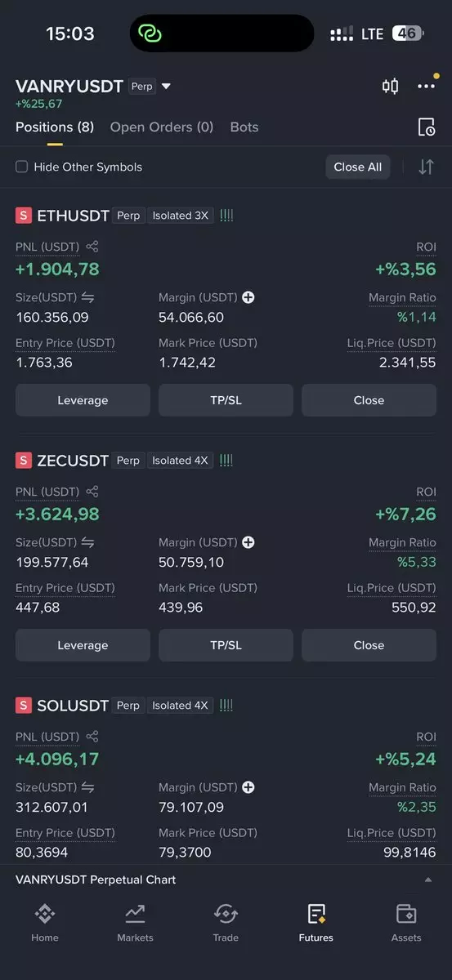Add margin with plus icon on ZECUSDT
452x980 pixels.
(x=248, y=542)
